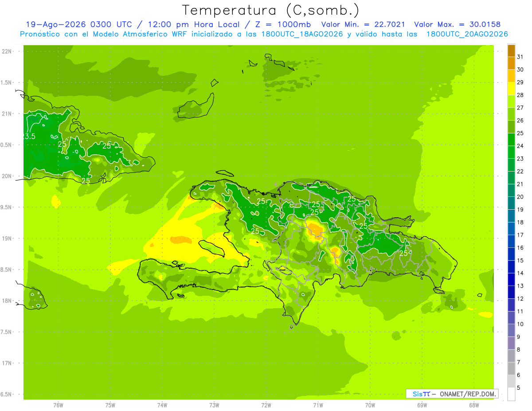Screen dimensions: 532x411
Task: Click the "71W" longitude axis label
Action: pyautogui.click(x=318, y=405)
